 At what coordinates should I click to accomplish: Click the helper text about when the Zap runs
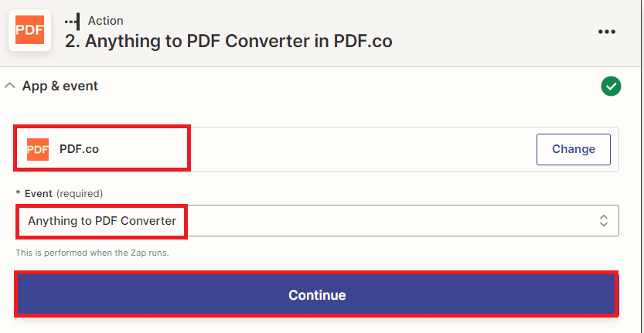coord(92,253)
